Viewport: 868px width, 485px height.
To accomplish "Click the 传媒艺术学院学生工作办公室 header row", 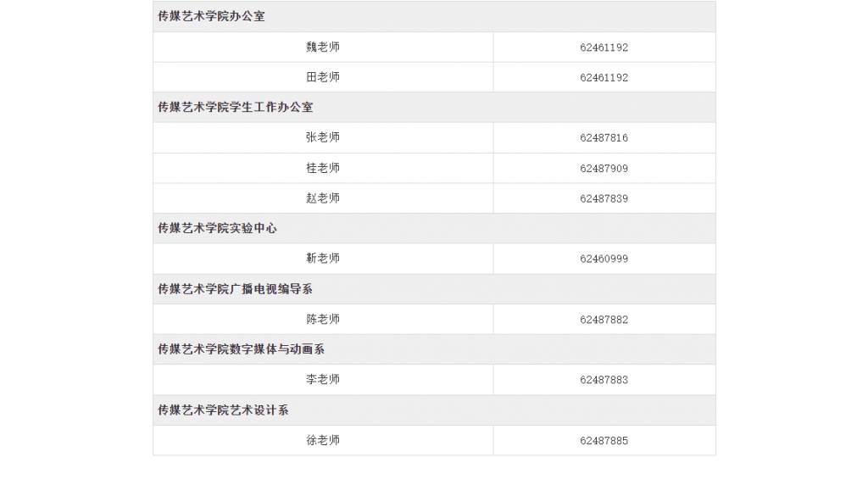I will click(235, 108).
